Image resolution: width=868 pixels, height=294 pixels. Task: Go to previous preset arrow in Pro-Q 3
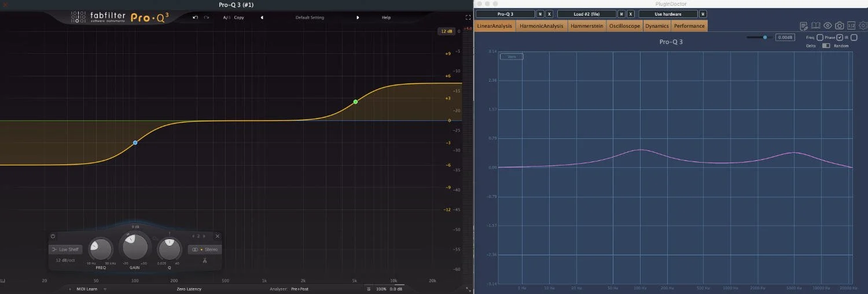click(x=262, y=17)
